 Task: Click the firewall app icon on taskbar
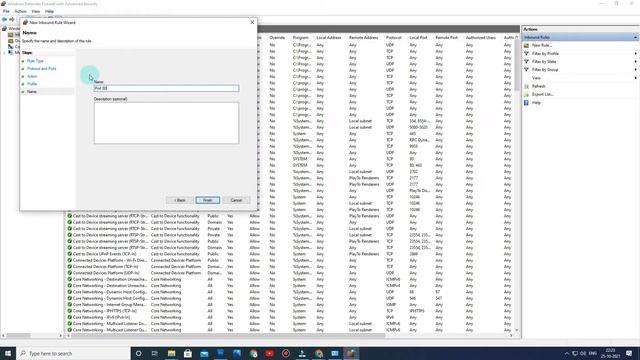(x=351, y=353)
